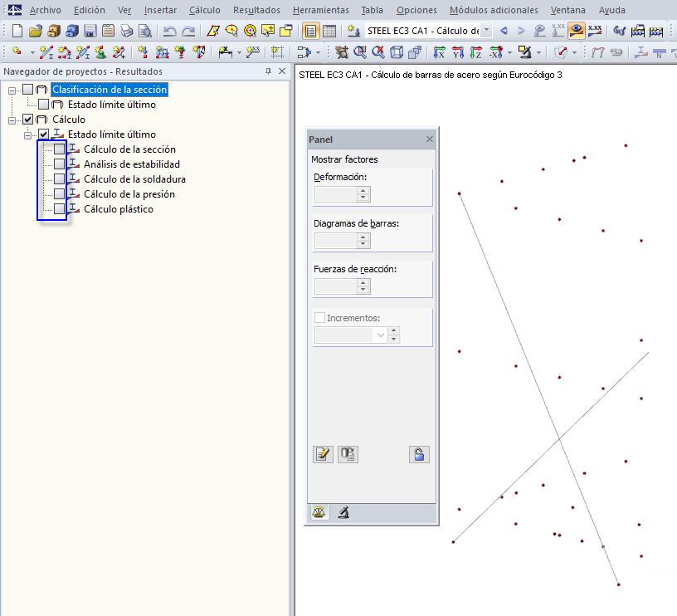Click the Deformación input field
This screenshot has height=616, width=677.
(336, 194)
